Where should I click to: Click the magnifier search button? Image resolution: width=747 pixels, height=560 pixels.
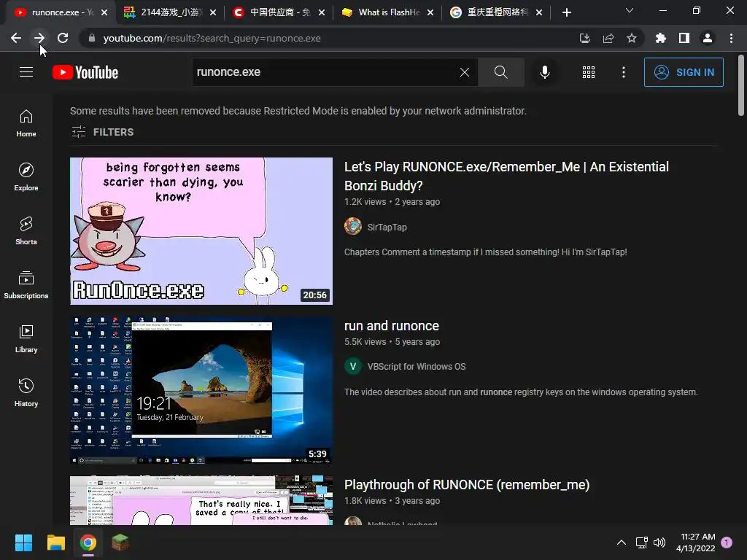(500, 72)
